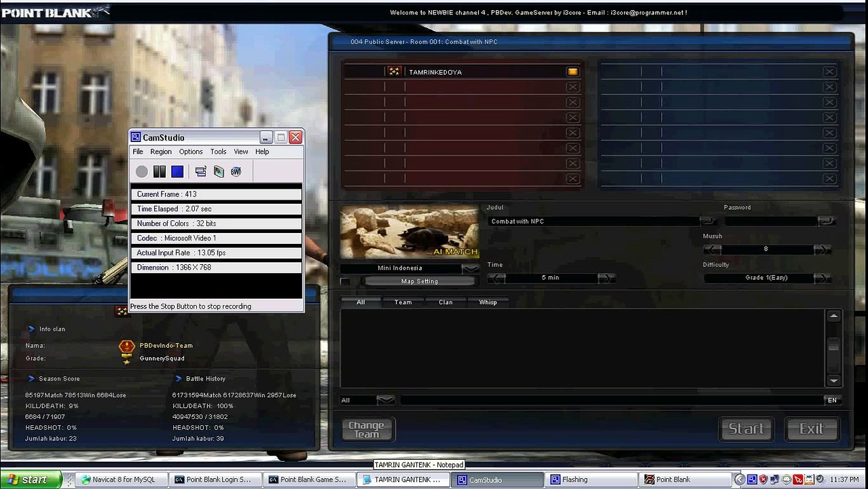This screenshot has height=489, width=868.
Task: Switch chat to the Clan tab
Action: [x=446, y=302]
